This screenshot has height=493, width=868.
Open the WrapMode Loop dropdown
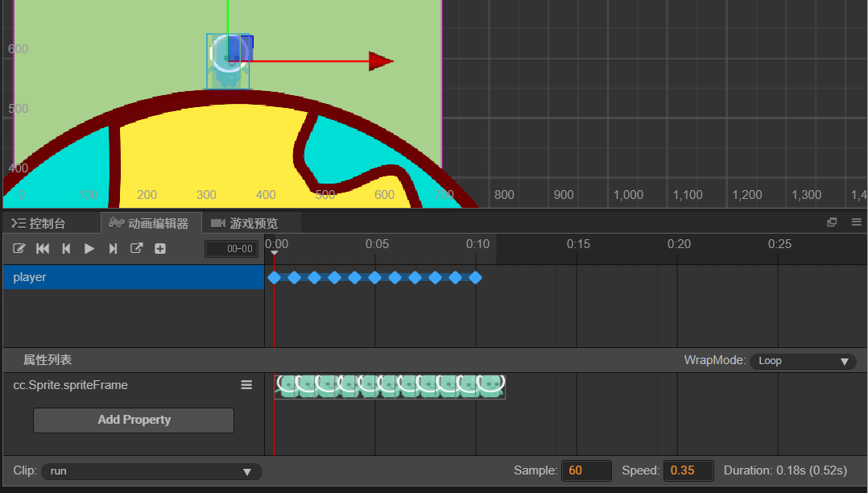tap(803, 361)
